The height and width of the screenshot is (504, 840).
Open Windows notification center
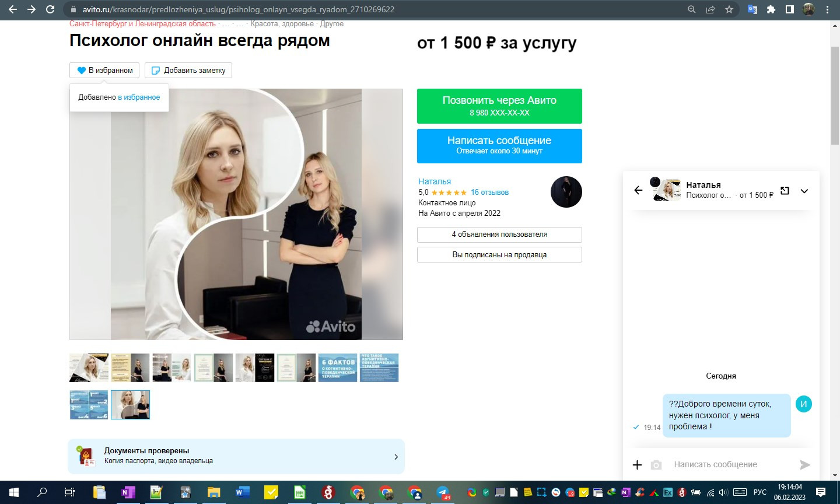821,492
